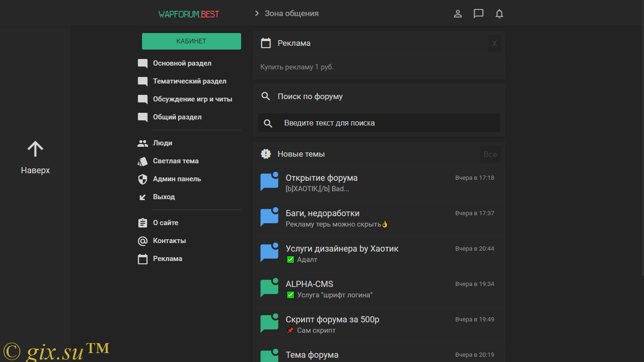This screenshot has height=362, width=644.
Task: Click the blue bubble icon for Открытие форума
Action: [269, 182]
